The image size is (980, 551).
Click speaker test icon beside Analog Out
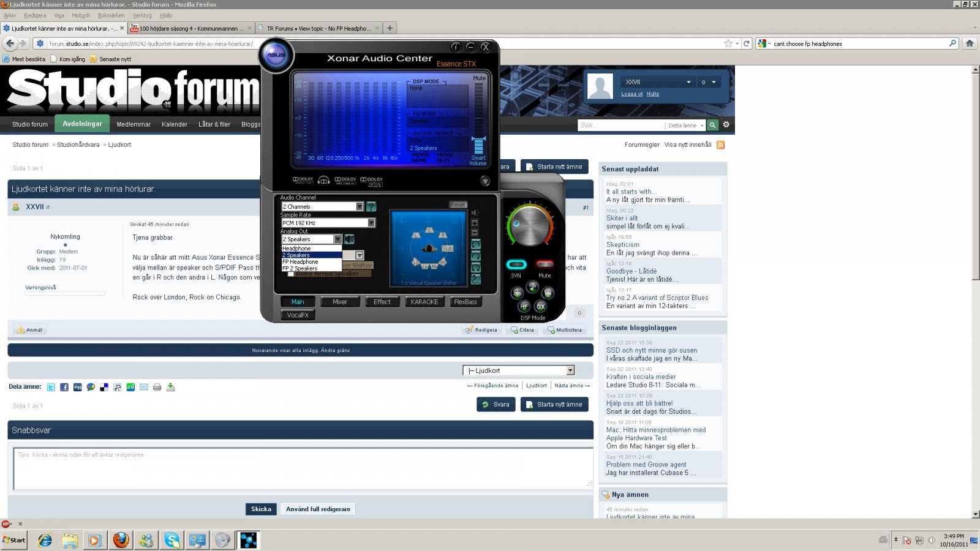tap(349, 239)
